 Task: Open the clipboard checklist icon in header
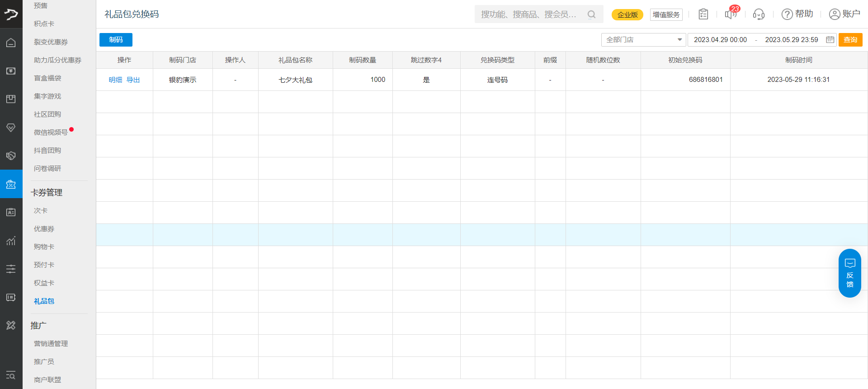703,14
